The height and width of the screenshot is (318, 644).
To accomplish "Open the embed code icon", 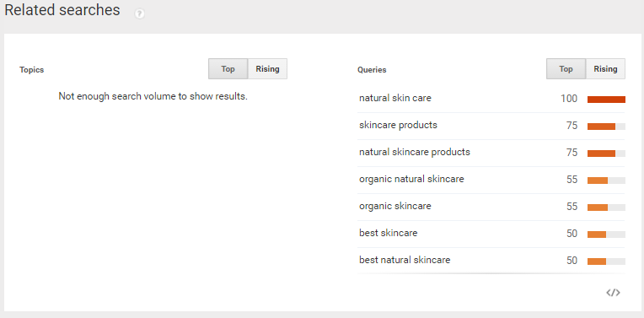I will pyautogui.click(x=613, y=293).
